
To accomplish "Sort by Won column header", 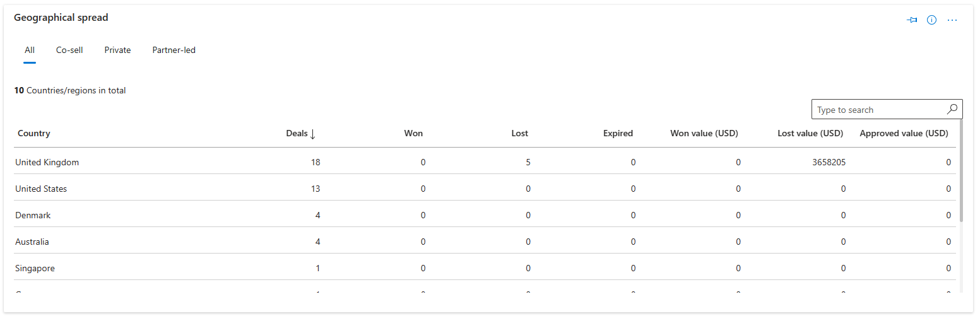I will coord(413,134).
